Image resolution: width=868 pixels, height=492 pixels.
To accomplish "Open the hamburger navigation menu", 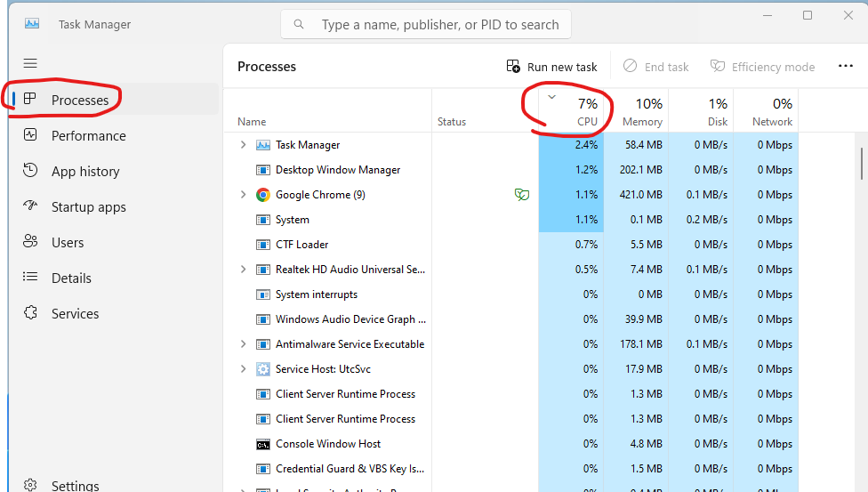I will click(30, 63).
